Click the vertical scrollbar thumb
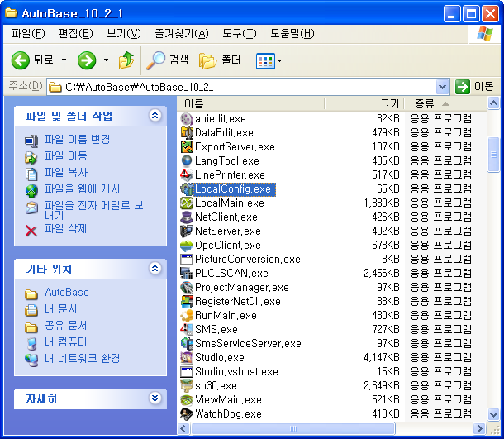 [x=493, y=155]
